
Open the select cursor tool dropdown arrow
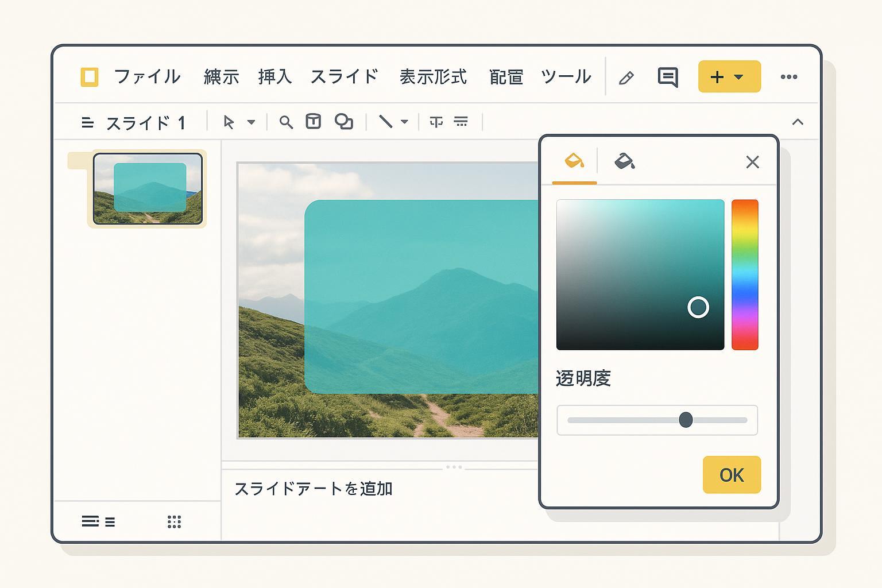click(x=251, y=122)
